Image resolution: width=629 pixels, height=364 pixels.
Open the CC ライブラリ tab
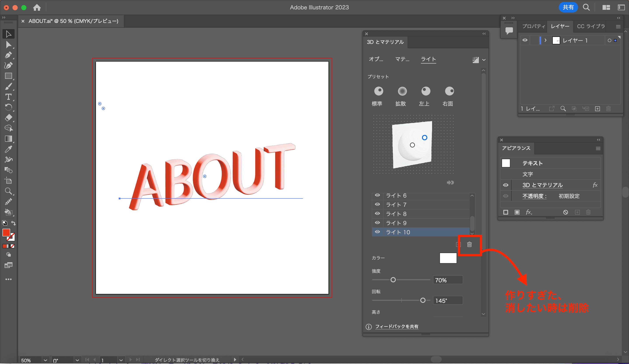pos(591,27)
